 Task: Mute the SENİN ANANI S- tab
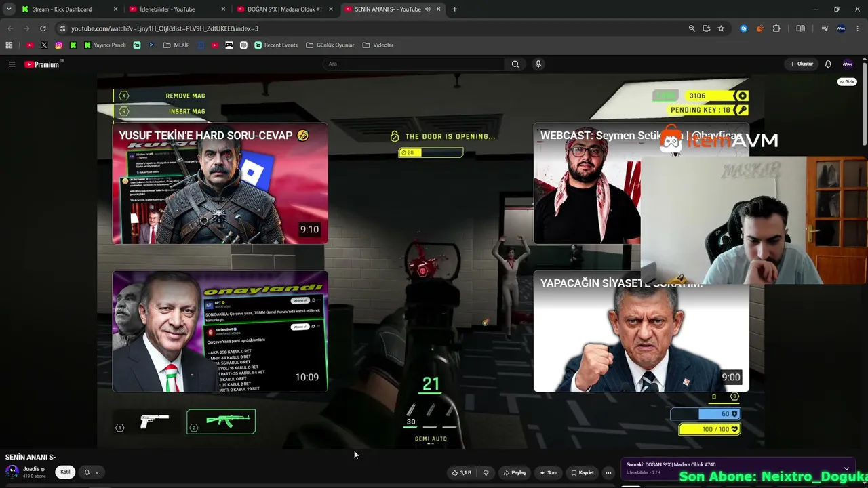[427, 9]
